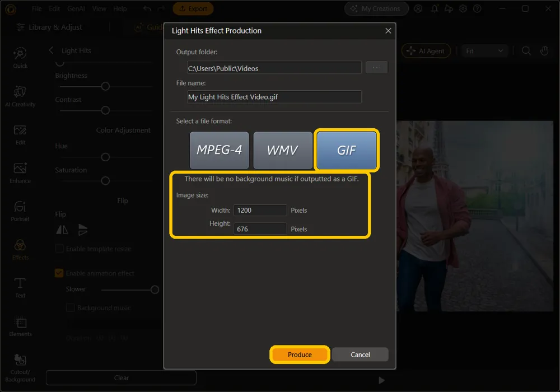Choose the GIF file format

(347, 150)
